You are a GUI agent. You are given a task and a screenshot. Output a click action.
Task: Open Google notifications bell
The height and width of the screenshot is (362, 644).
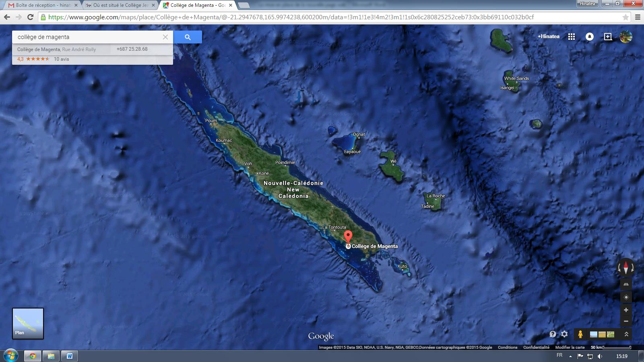[589, 37]
